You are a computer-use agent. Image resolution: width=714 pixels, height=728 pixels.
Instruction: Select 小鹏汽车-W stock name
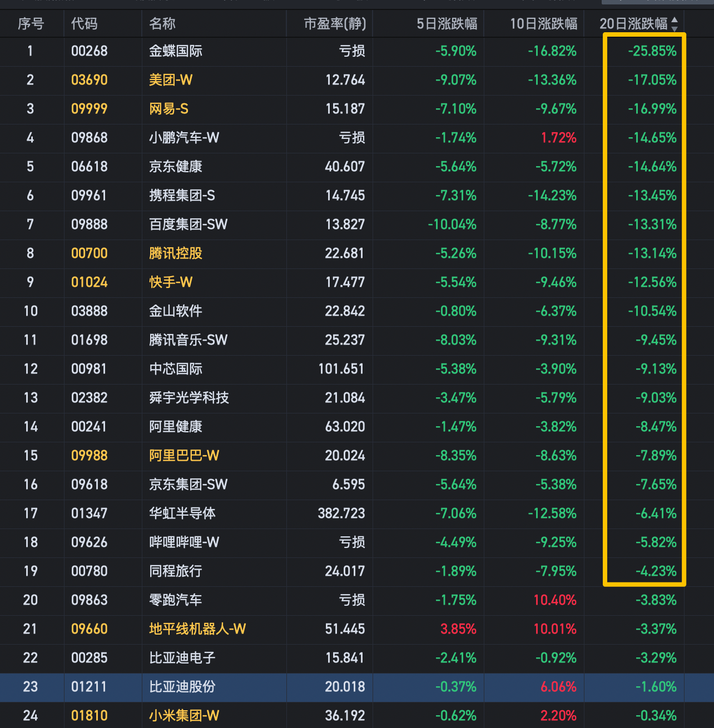point(184,138)
